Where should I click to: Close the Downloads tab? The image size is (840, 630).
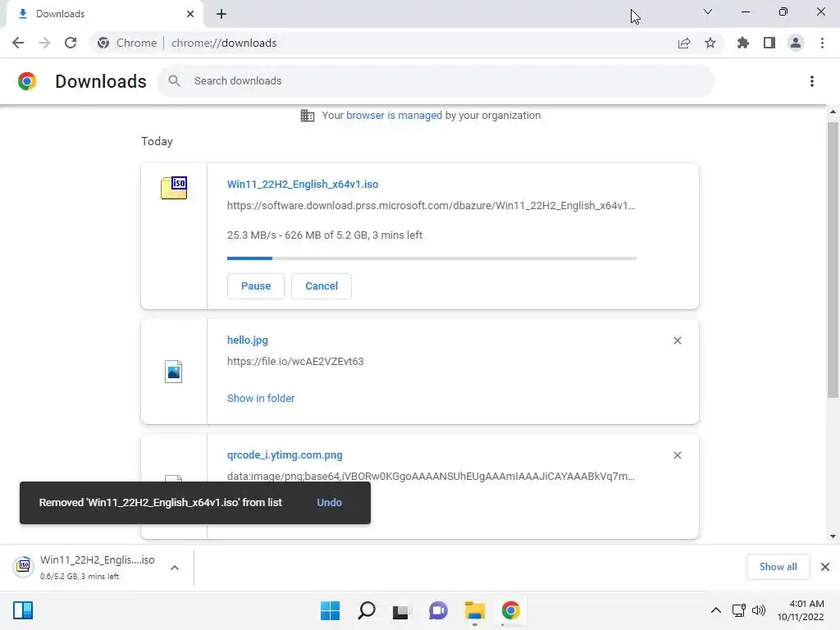190,14
